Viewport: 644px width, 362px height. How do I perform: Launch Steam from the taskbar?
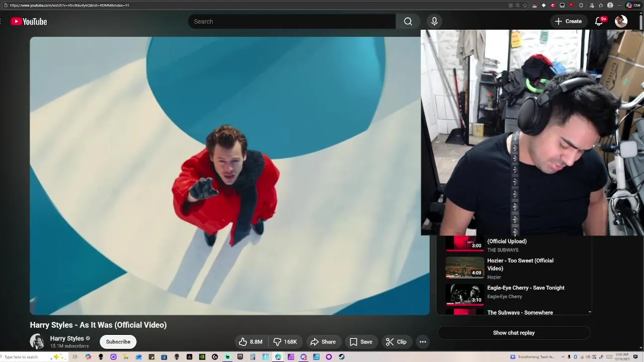342,357
